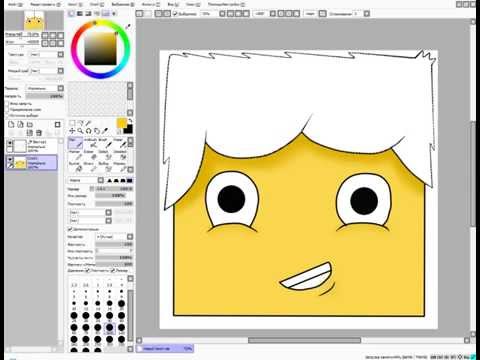Open the first menu in the menu bar
Screen dimensions: 480x360
(x=15, y=4)
